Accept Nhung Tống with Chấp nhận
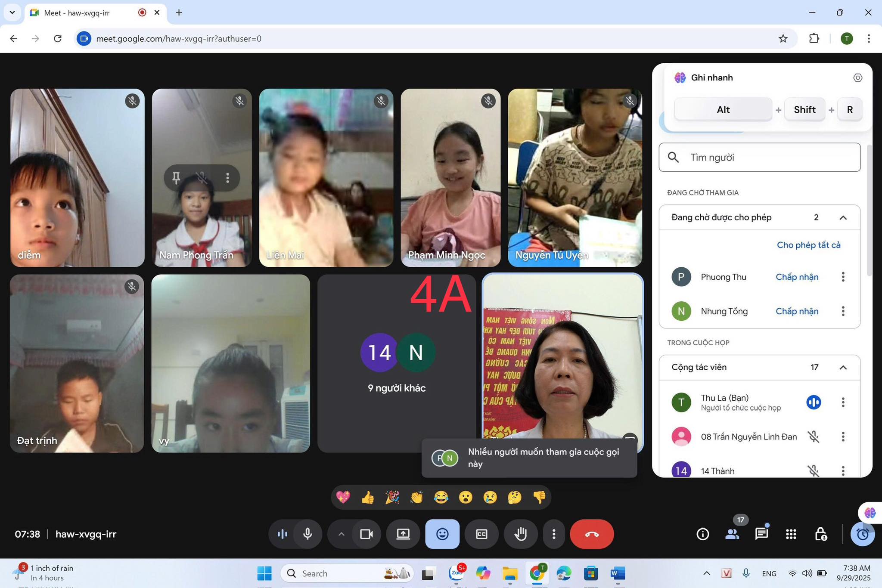The width and height of the screenshot is (882, 588). (797, 311)
